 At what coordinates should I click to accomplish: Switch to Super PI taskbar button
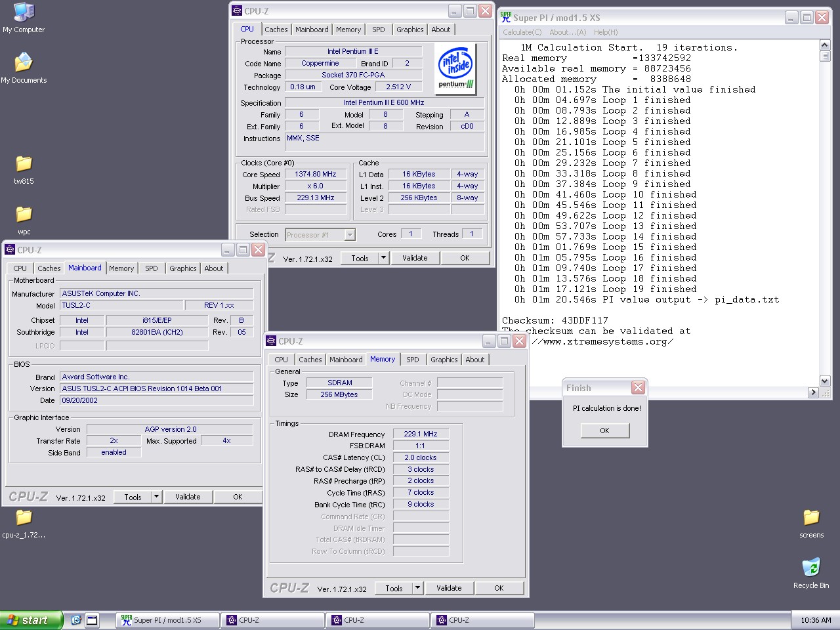pos(167,620)
